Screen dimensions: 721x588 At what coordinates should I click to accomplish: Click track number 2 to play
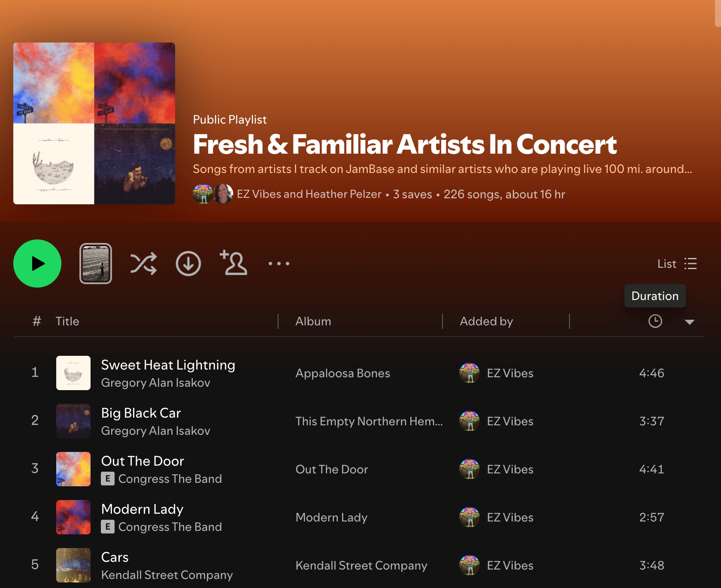pos(35,420)
